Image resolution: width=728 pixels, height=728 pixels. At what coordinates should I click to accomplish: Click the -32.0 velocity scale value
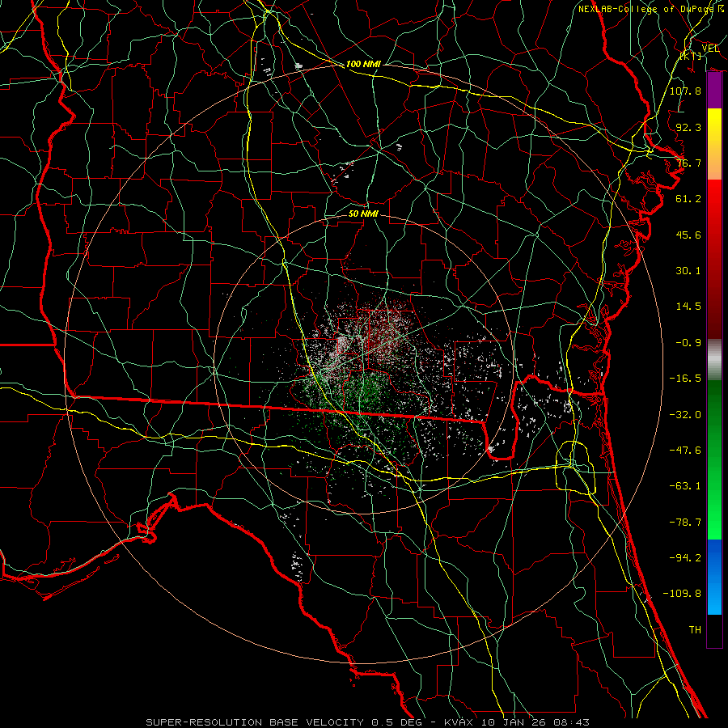tap(685, 415)
